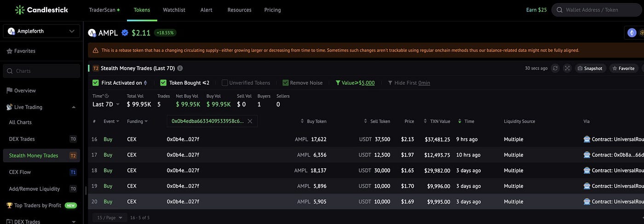Toggle Token Bought ≤2 checkbox
The width and height of the screenshot is (644, 224).
tap(163, 83)
